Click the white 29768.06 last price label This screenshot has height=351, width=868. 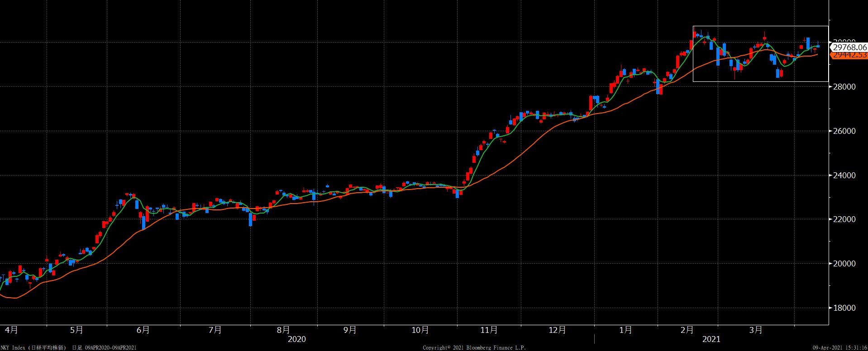(849, 47)
